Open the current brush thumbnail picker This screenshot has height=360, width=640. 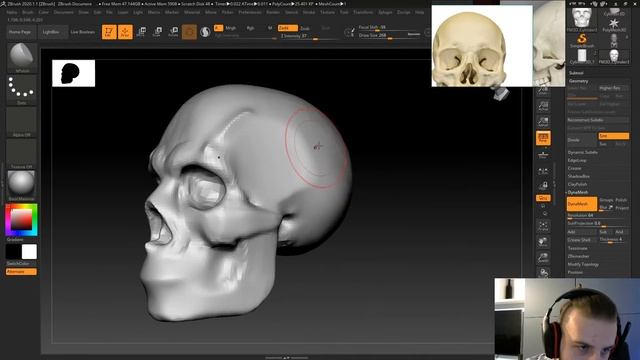pyautogui.click(x=22, y=58)
